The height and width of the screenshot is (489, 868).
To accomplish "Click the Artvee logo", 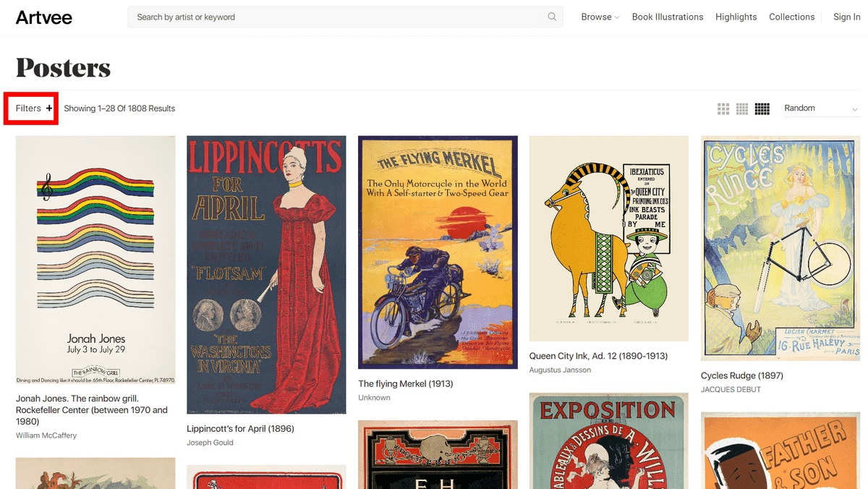I will point(44,17).
